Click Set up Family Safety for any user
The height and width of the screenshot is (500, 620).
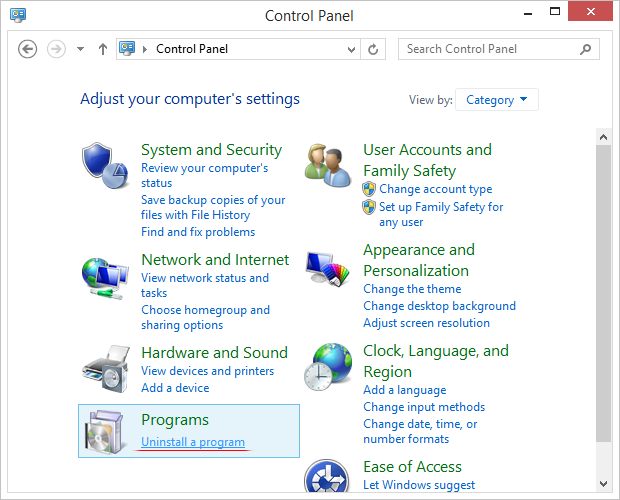(x=441, y=214)
